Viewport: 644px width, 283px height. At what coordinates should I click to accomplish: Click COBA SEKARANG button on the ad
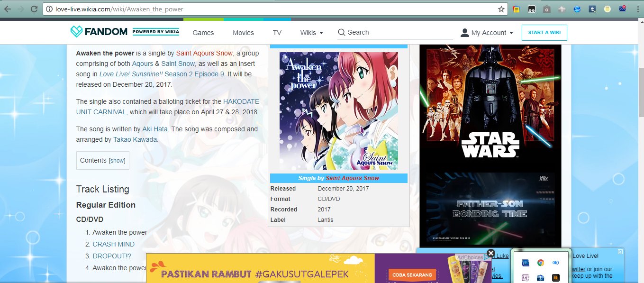(411, 275)
